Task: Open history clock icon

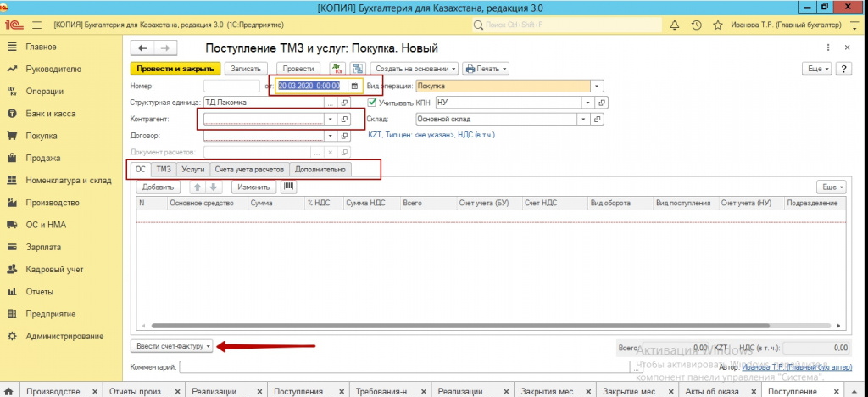Action: [697, 25]
